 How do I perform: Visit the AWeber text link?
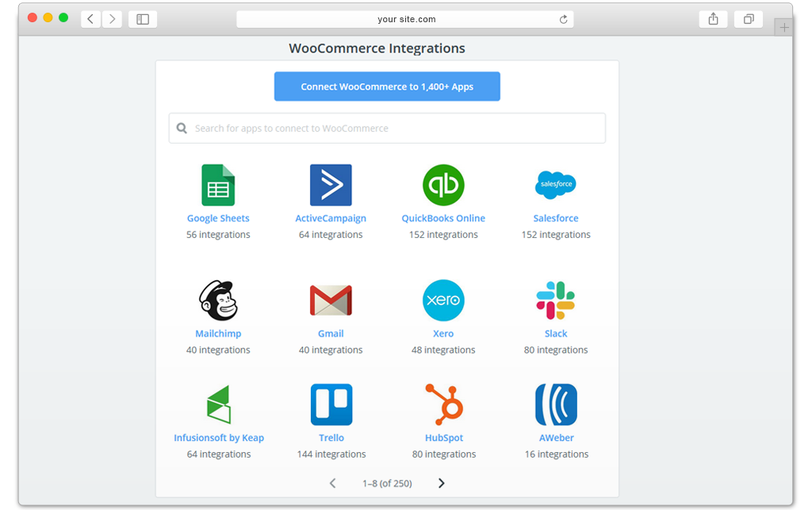(556, 438)
